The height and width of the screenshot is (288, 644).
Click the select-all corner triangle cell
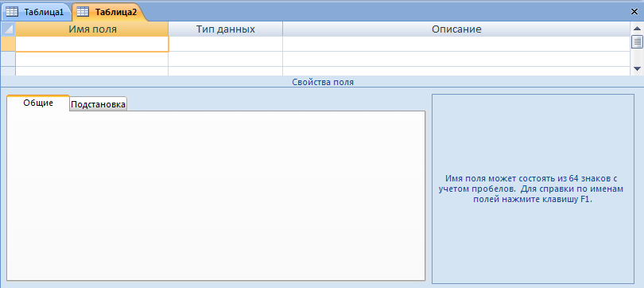click(8, 29)
